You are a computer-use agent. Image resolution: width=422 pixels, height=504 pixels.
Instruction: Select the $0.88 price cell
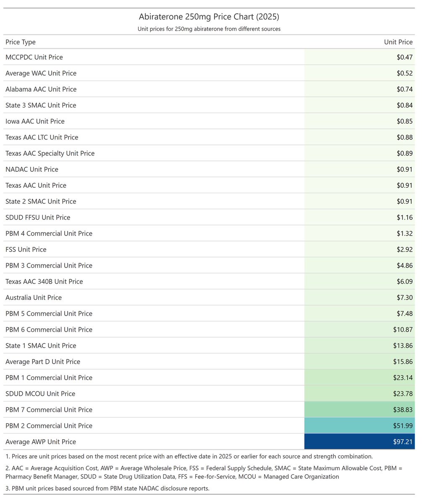pos(359,137)
